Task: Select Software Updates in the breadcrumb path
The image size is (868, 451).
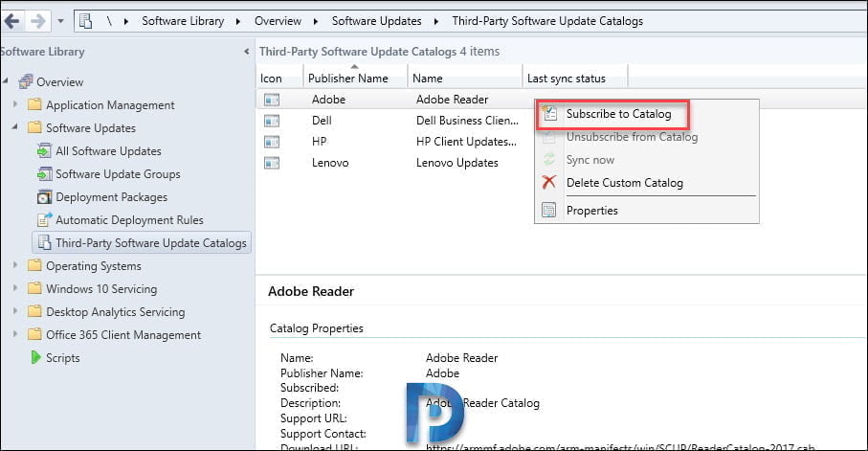Action: (376, 21)
